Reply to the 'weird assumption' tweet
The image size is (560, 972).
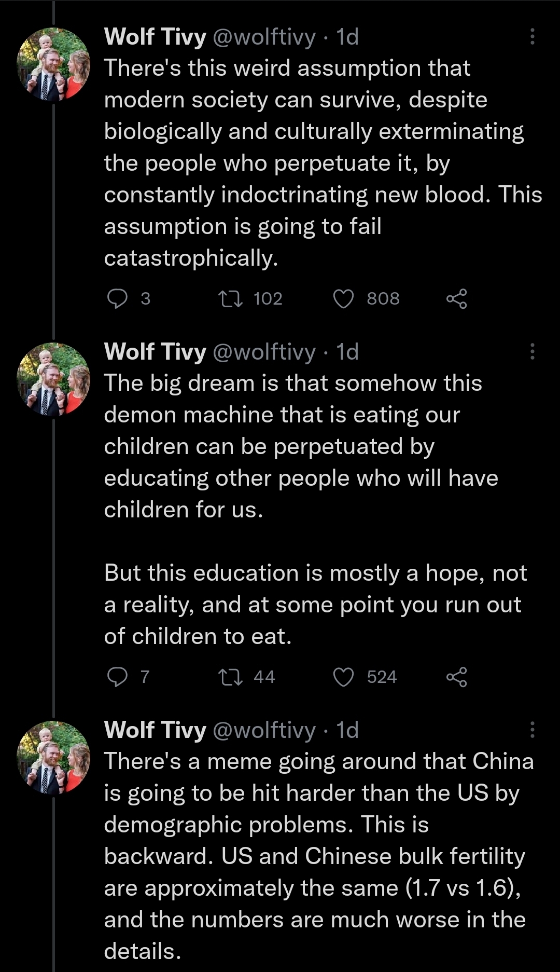[x=117, y=299]
